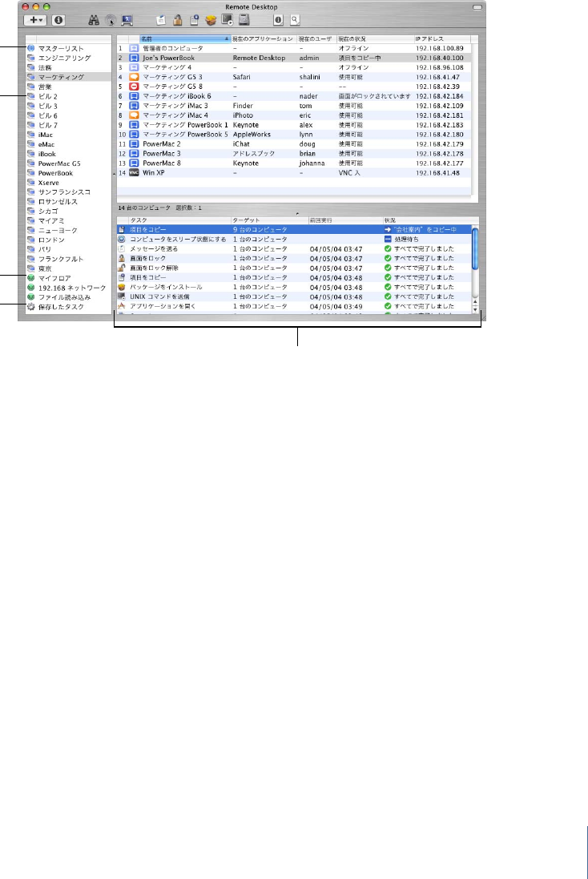Select the マーケティング iMac 3 row
The image size is (588, 879).
click(294, 106)
